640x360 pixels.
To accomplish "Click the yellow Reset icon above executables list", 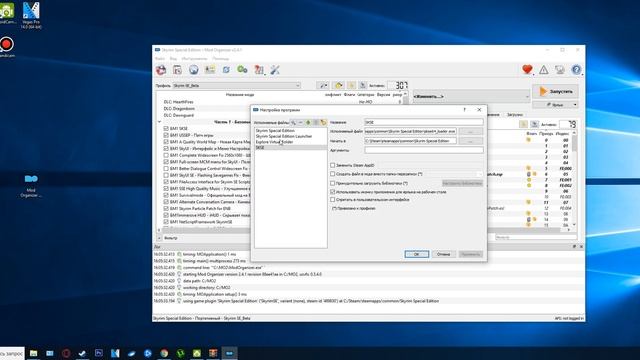I will pos(323,122).
